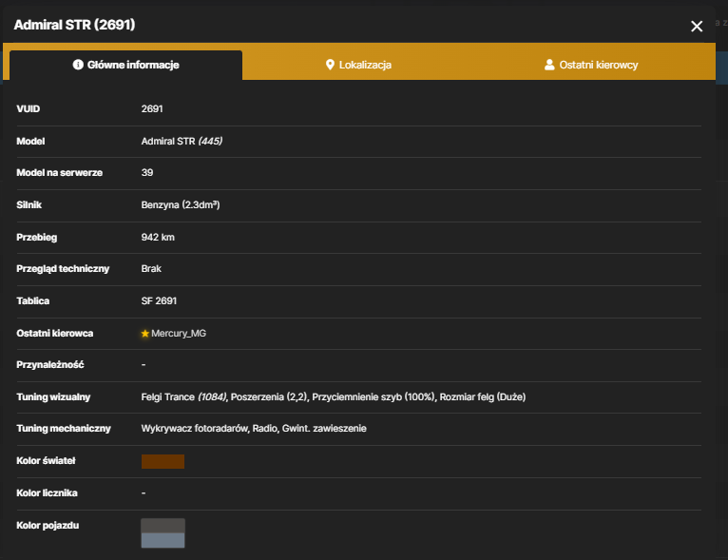Click the Silnik row label
Screen dimensions: 728x560
(29, 204)
